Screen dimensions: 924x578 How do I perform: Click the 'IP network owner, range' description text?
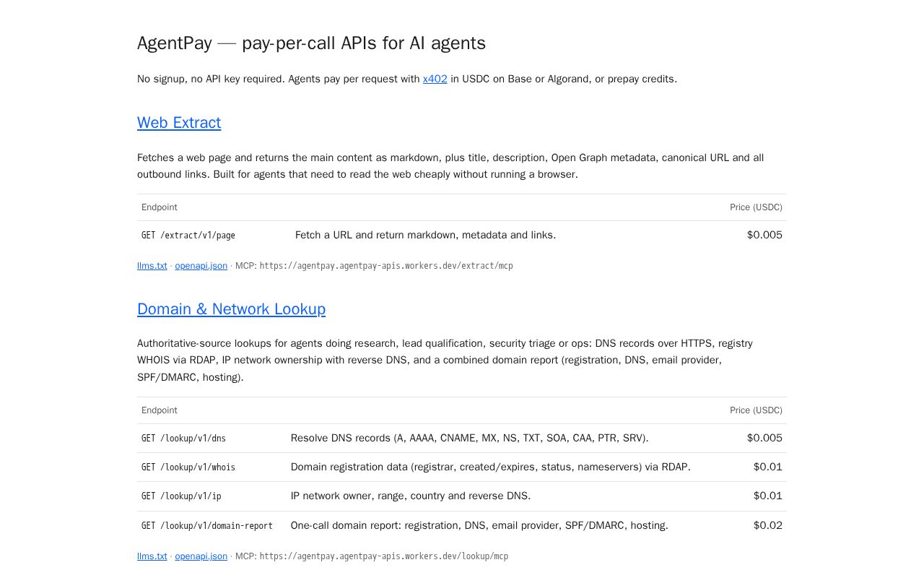click(x=411, y=496)
